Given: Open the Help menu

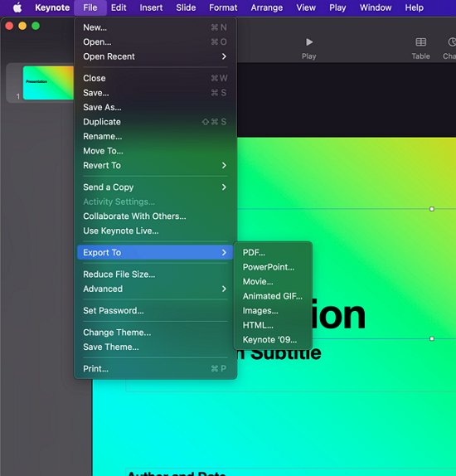Looking at the screenshot, I should pyautogui.click(x=414, y=7).
